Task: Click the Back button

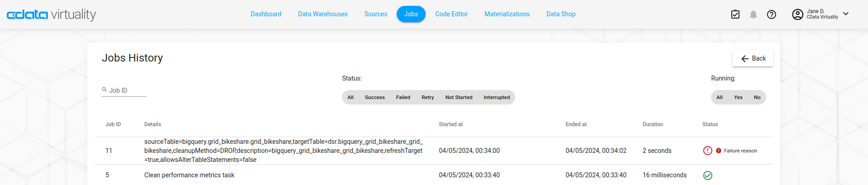Action: tap(752, 58)
